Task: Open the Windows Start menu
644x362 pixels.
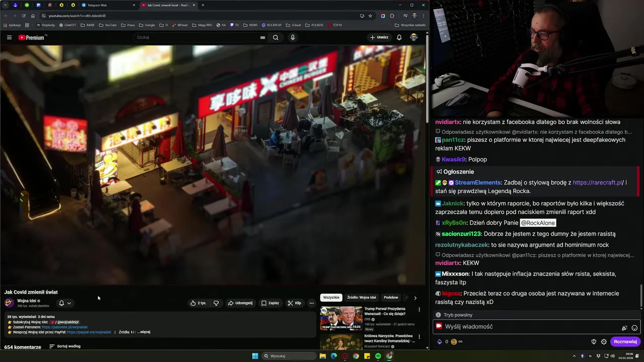Action: 255,356
